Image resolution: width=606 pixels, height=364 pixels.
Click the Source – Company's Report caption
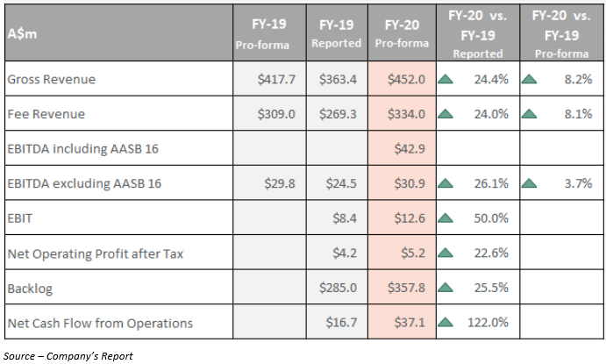coord(68,355)
